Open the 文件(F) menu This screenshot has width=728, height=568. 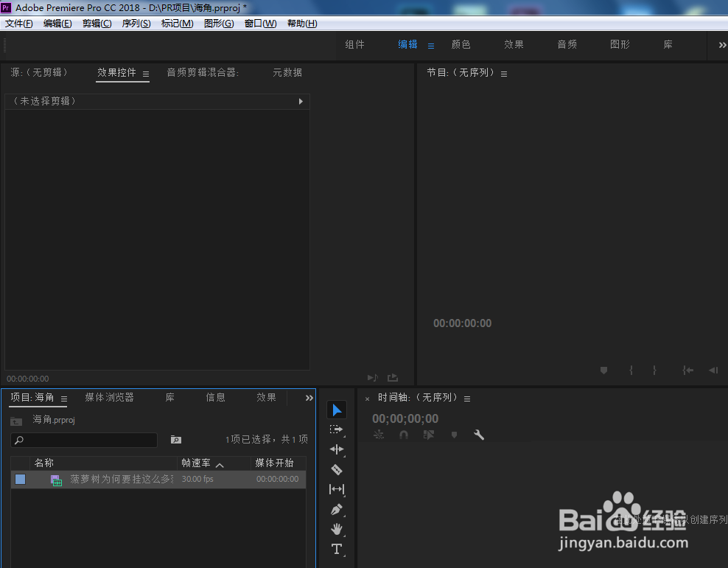coord(18,24)
